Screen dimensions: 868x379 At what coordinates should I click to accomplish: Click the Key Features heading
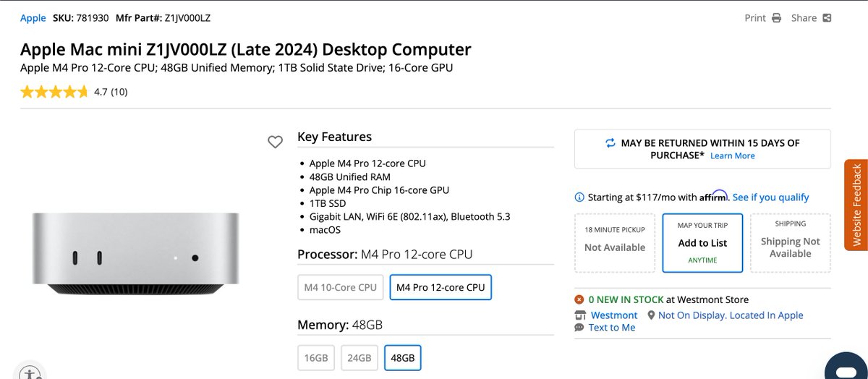[x=334, y=137]
